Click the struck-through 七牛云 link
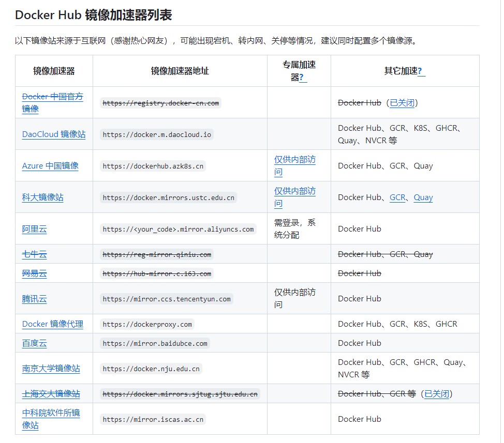Screen dimensions: 504x443 [34, 254]
